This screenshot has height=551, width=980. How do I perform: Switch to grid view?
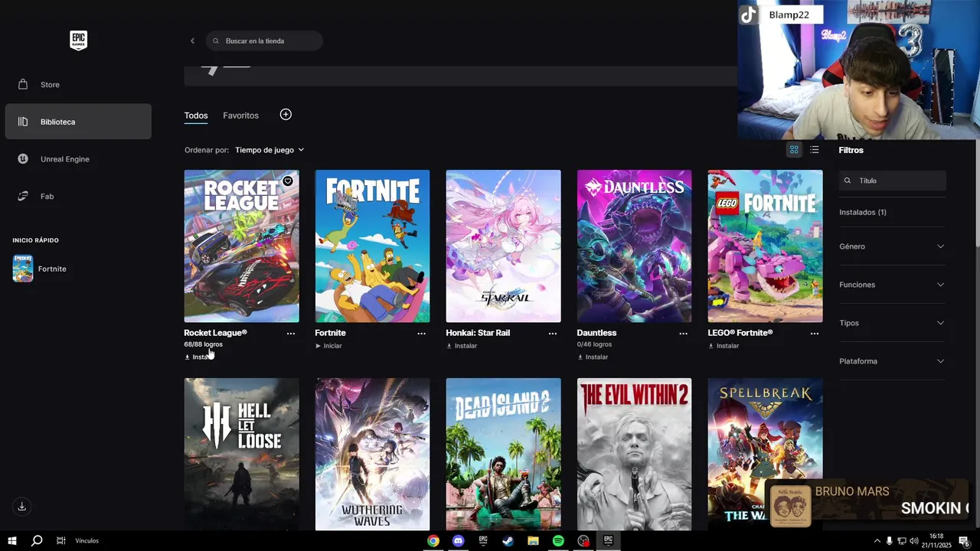pyautogui.click(x=794, y=150)
